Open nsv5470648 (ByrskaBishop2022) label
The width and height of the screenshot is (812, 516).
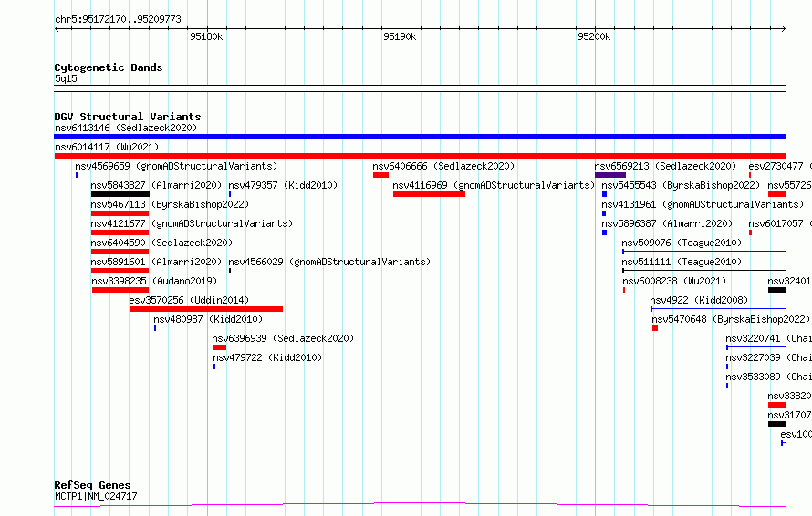pyautogui.click(x=731, y=319)
